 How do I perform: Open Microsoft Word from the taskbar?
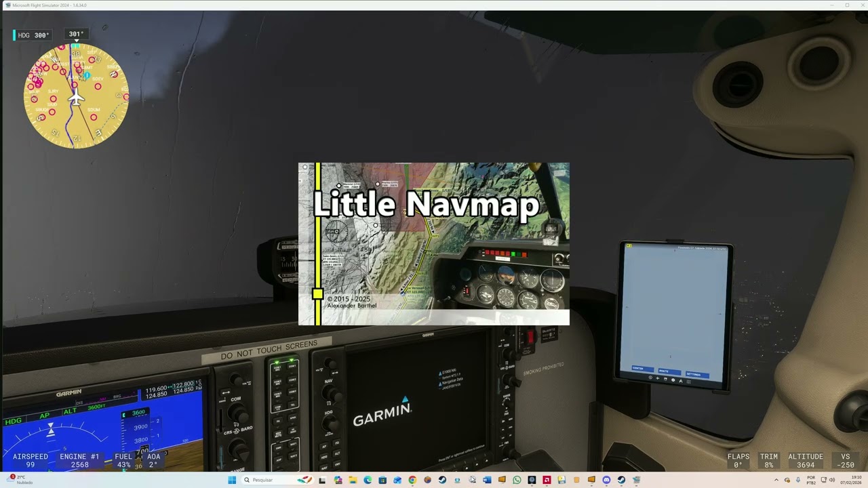487,480
